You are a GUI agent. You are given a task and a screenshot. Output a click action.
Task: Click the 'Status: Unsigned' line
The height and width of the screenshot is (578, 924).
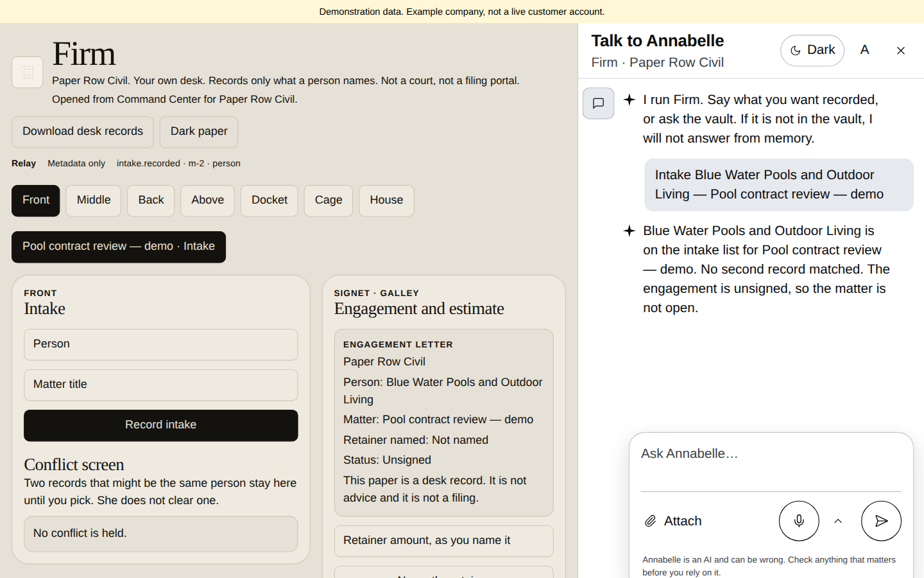(x=387, y=460)
